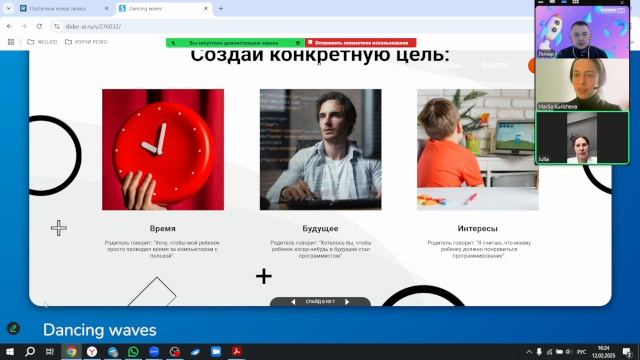Click the slide title Создай конкретную цель
The image size is (640, 360).
click(x=320, y=56)
